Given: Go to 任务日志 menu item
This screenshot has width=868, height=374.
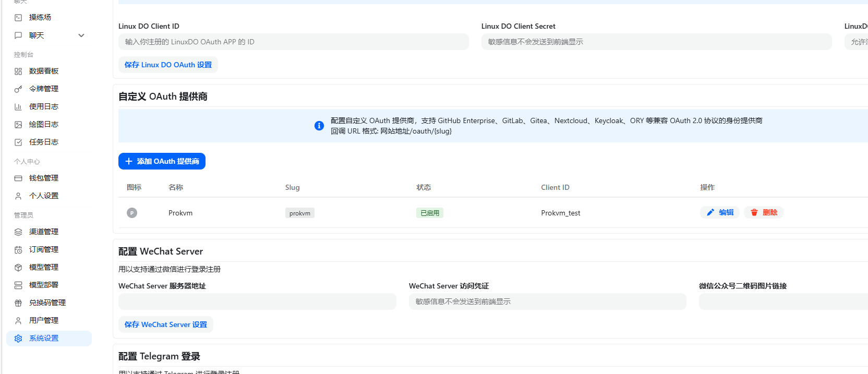Looking at the screenshot, I should 44,142.
